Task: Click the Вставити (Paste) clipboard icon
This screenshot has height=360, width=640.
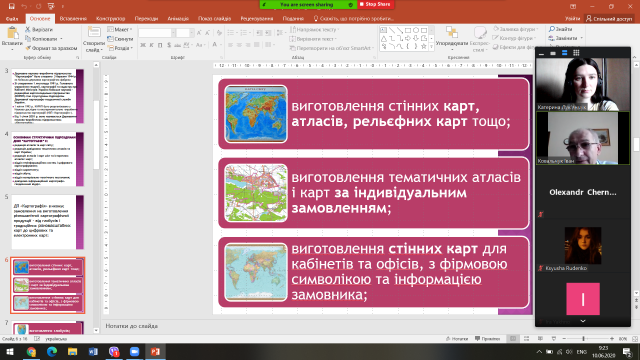Action: [12, 33]
